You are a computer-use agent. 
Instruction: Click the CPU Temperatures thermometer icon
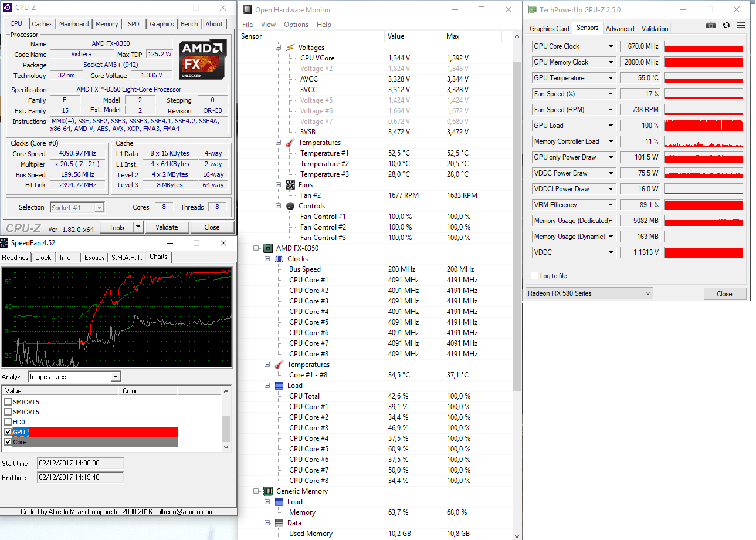pos(279,365)
